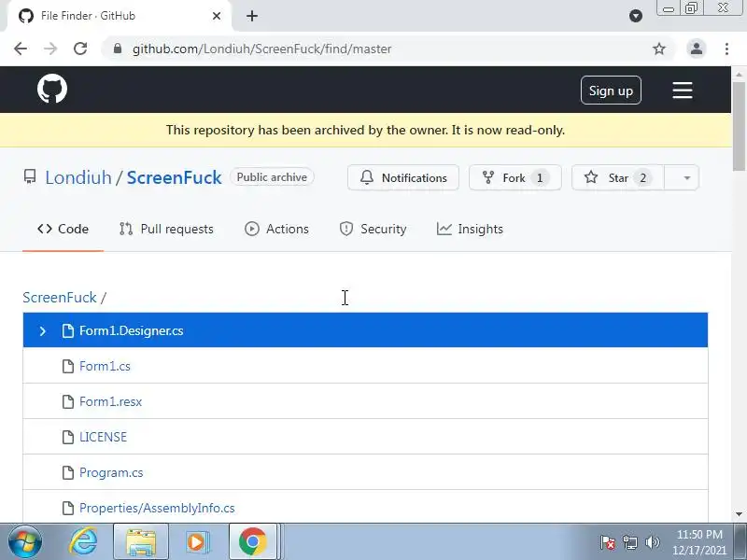Image resolution: width=747 pixels, height=560 pixels.
Task: Click the Notifications button
Action: [x=403, y=177]
